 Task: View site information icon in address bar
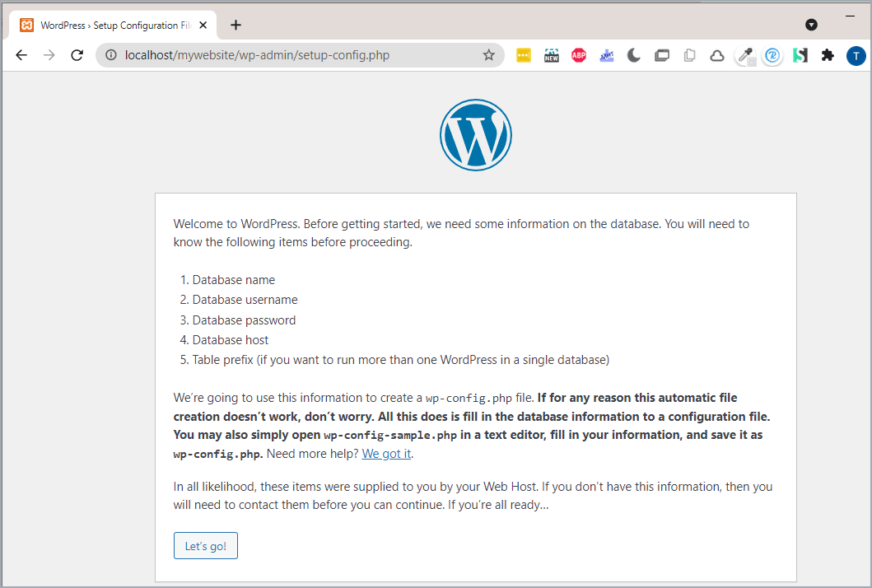point(111,55)
